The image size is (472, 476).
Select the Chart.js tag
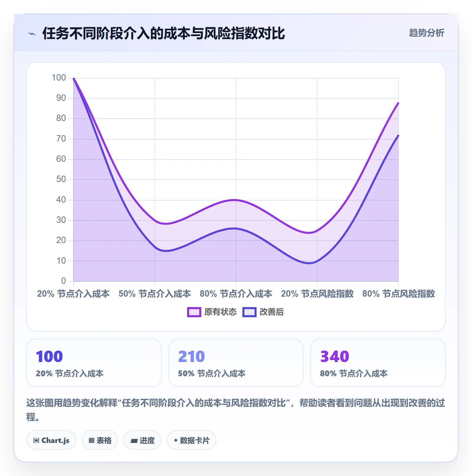[51, 440]
